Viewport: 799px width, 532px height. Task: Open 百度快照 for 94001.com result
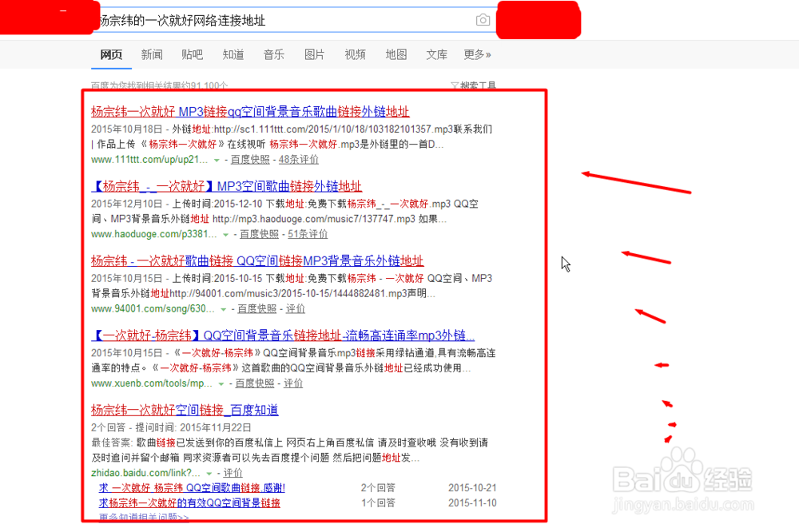click(256, 308)
